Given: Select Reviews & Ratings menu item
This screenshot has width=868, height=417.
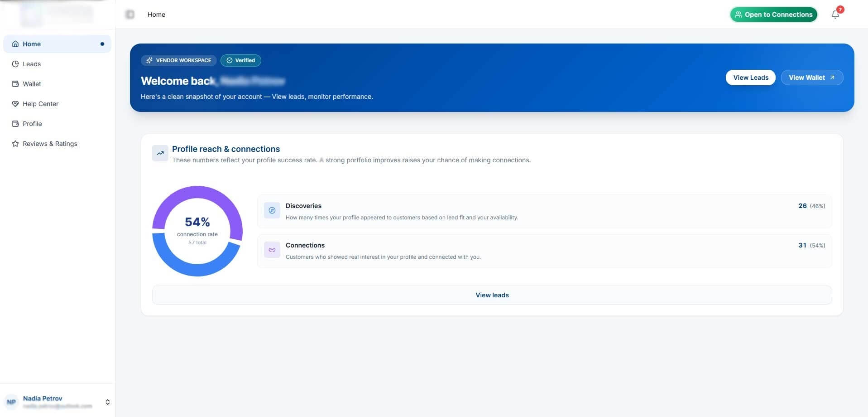Looking at the screenshot, I should click(57, 144).
